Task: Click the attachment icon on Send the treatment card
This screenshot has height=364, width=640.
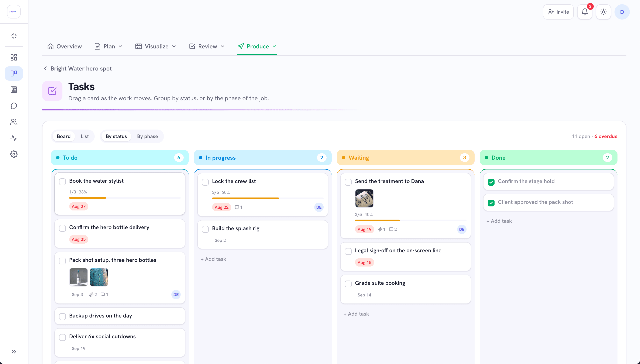Action: (380, 229)
